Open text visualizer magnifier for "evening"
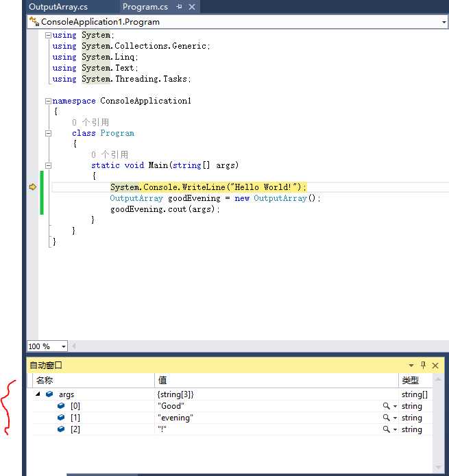 pyautogui.click(x=386, y=418)
